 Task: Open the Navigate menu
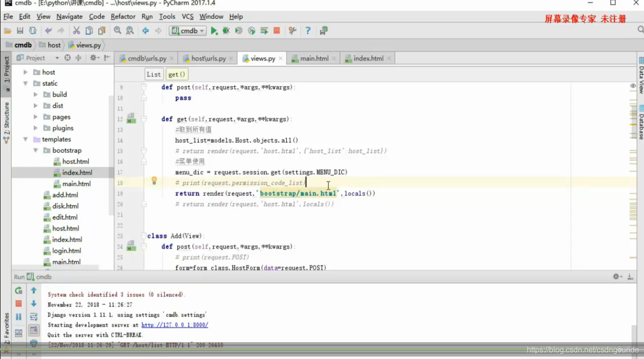[x=69, y=16]
